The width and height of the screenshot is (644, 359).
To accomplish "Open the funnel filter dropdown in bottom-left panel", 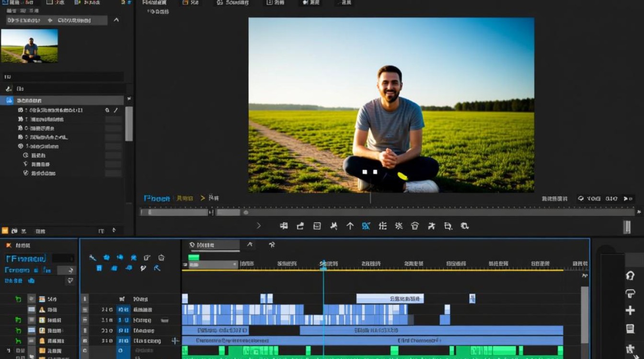I will (x=70, y=280).
